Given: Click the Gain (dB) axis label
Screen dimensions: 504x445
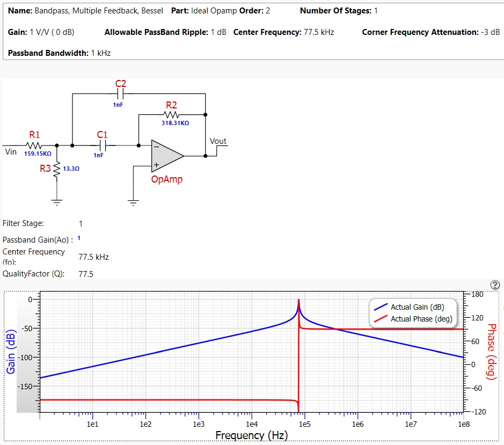Looking at the screenshot, I should 11,352.
